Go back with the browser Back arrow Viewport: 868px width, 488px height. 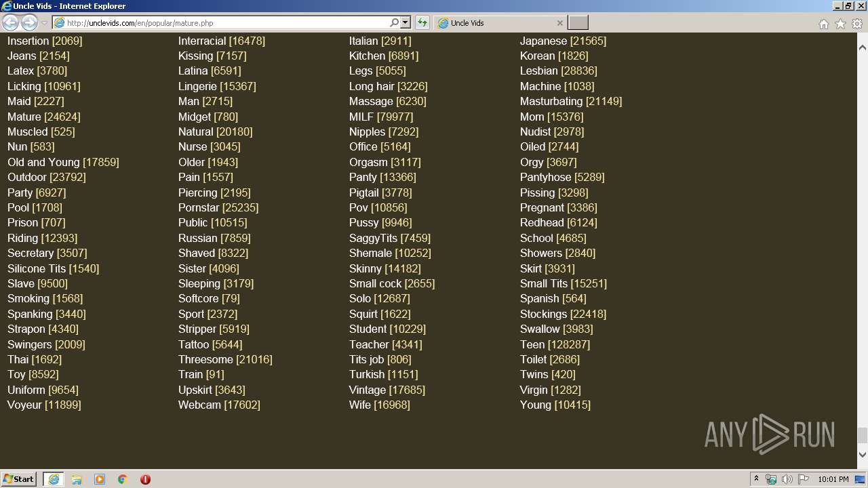click(x=10, y=23)
